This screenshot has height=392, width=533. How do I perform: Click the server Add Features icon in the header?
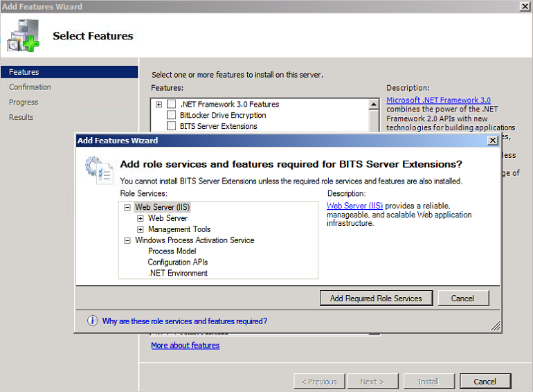pos(23,35)
